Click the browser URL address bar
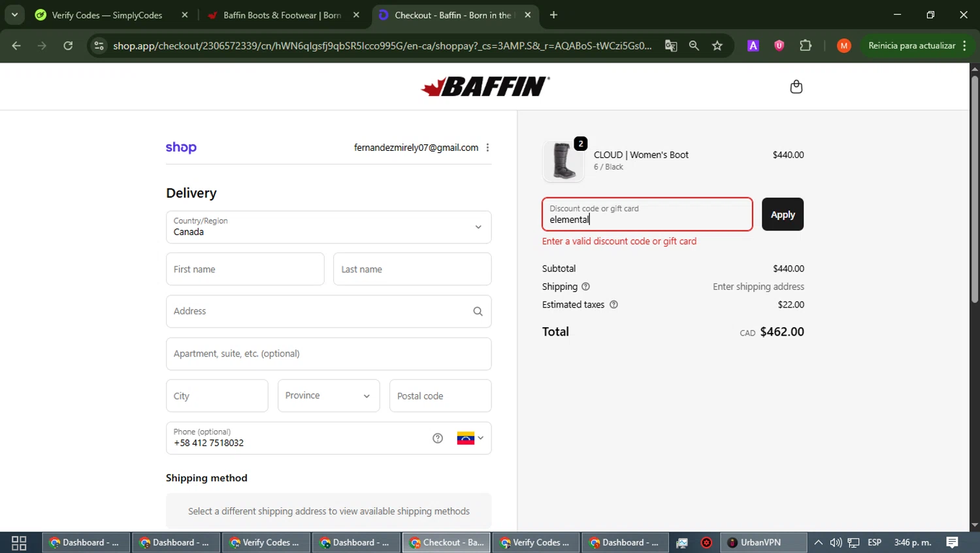Viewport: 980px width, 553px height. pyautogui.click(x=382, y=46)
